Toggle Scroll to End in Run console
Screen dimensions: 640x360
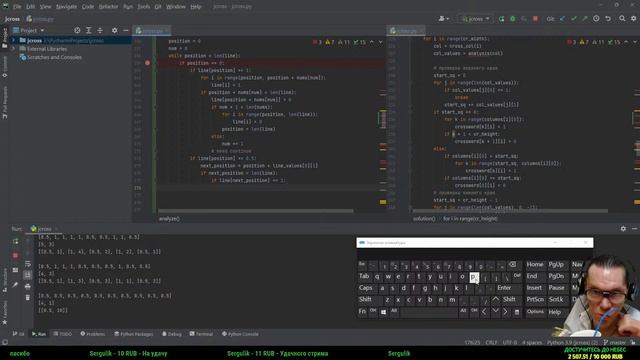pos(28,275)
